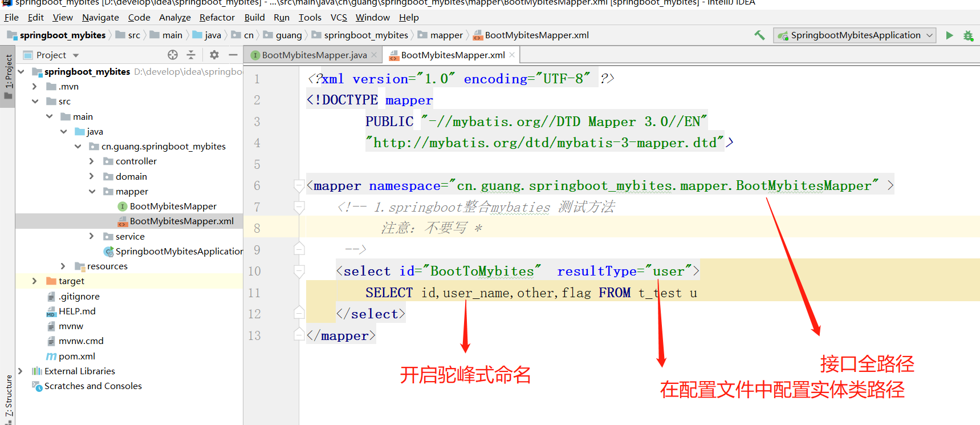Click the resultType "user" value
The height and width of the screenshot is (425, 980).
668,271
